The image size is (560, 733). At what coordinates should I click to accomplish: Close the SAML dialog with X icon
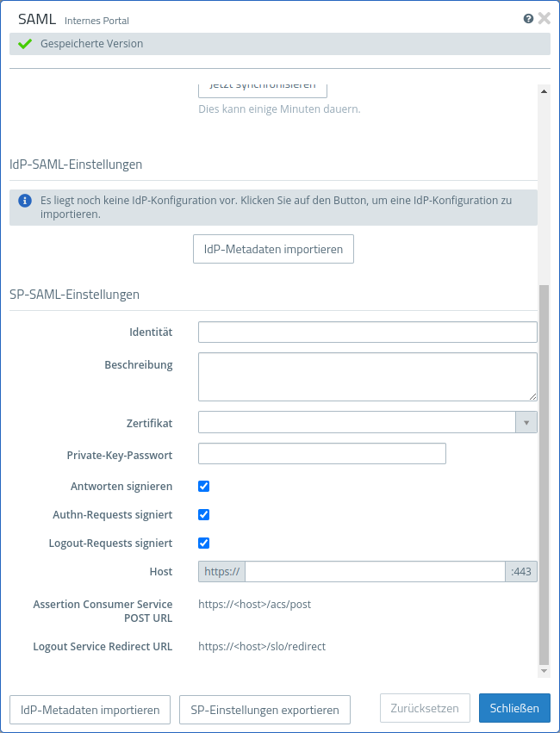coord(544,18)
